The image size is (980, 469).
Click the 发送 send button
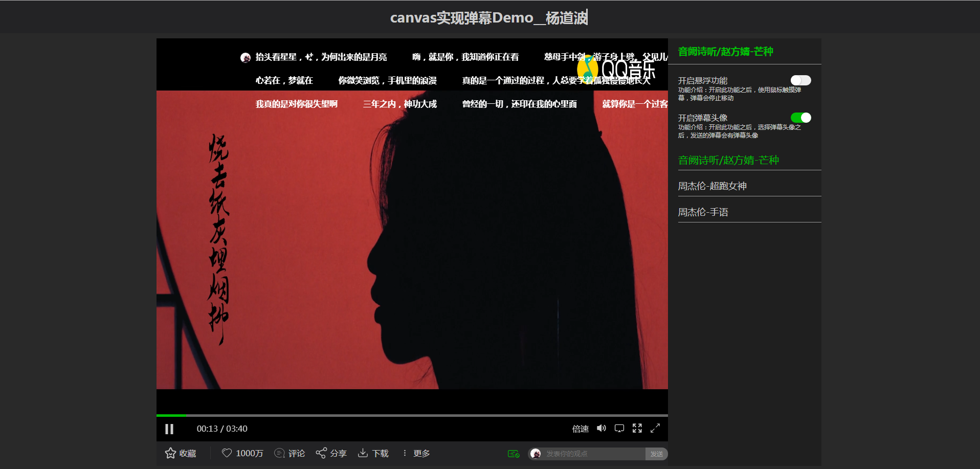click(657, 454)
